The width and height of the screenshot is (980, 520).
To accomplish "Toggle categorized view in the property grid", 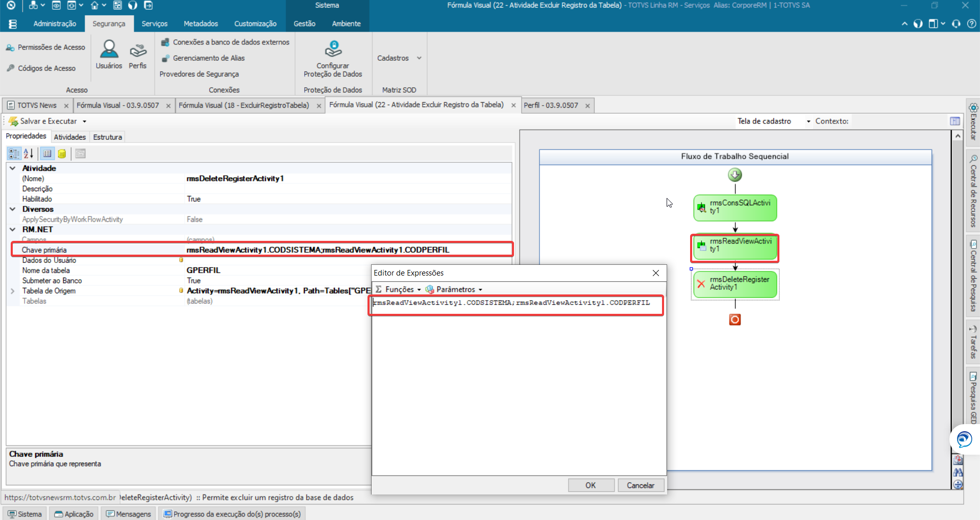I will pos(14,153).
